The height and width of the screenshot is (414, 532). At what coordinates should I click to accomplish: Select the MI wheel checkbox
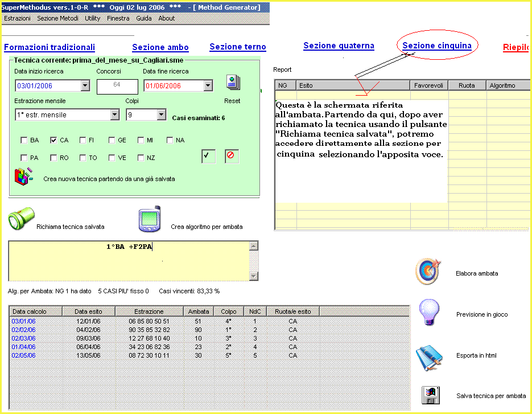[141, 140]
